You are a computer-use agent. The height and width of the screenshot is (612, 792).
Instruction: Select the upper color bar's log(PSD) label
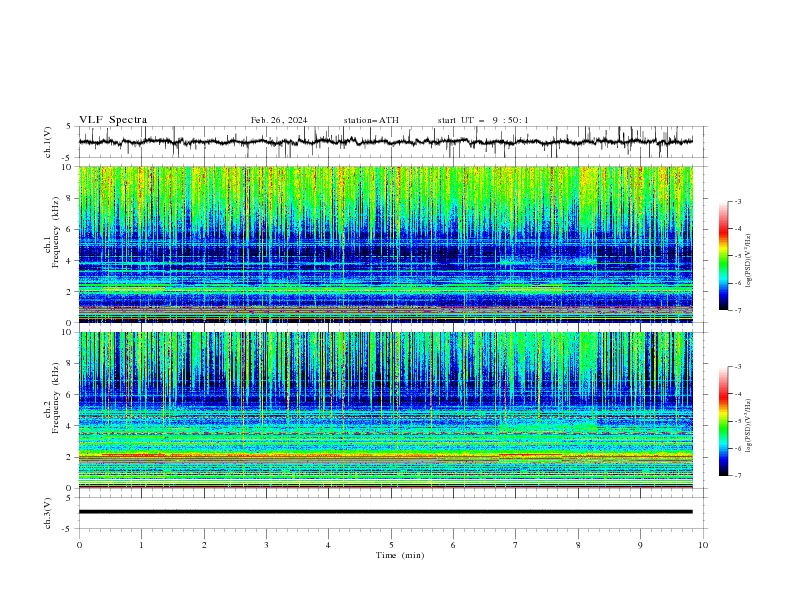(x=748, y=261)
